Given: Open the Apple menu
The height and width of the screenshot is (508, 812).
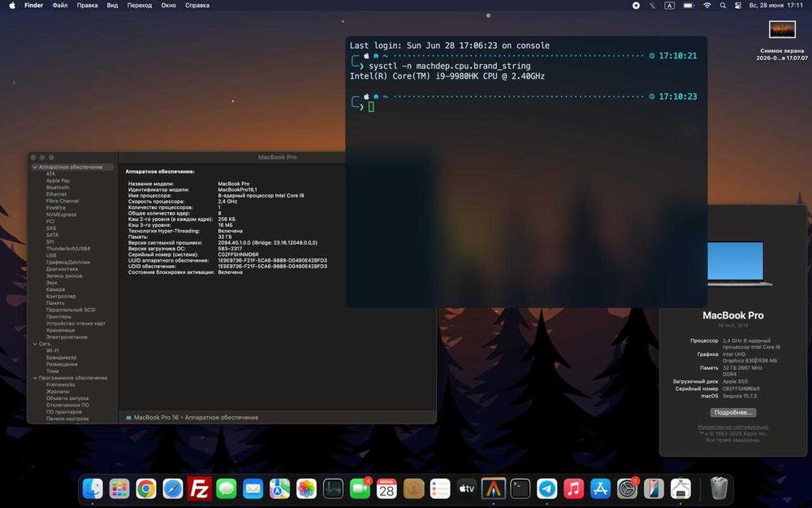Looking at the screenshot, I should [12, 5].
